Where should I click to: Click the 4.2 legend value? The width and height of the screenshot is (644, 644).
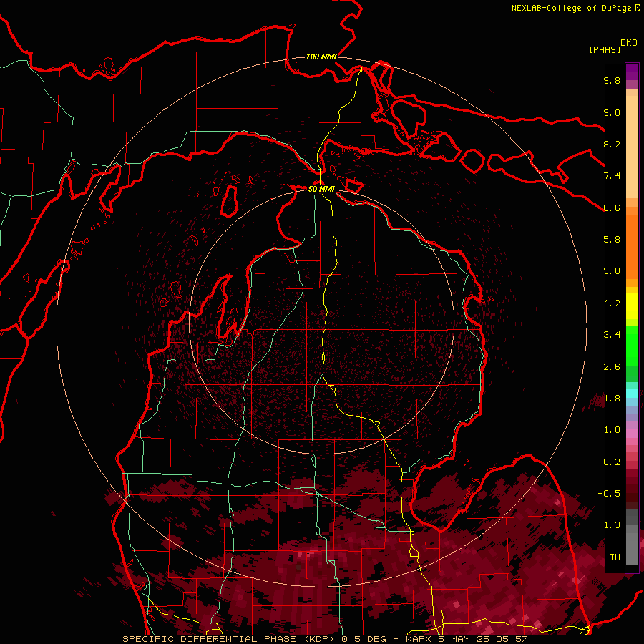(612, 303)
